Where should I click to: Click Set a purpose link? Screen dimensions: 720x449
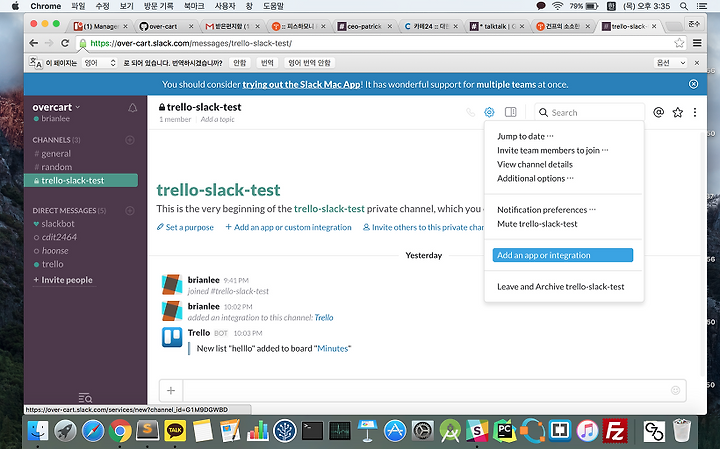coord(185,227)
